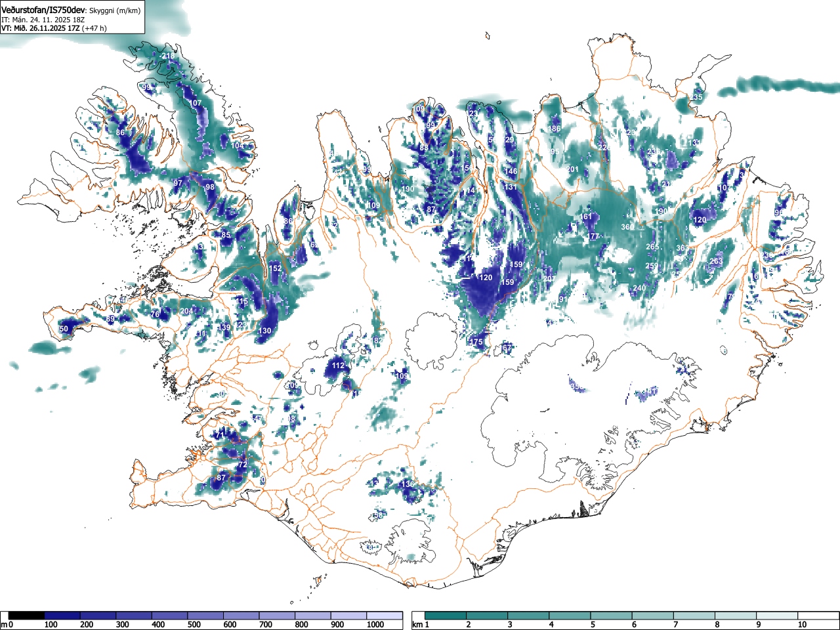840x630 pixels.
Task: Click the '98' visibility value on the map
Action: [210, 187]
